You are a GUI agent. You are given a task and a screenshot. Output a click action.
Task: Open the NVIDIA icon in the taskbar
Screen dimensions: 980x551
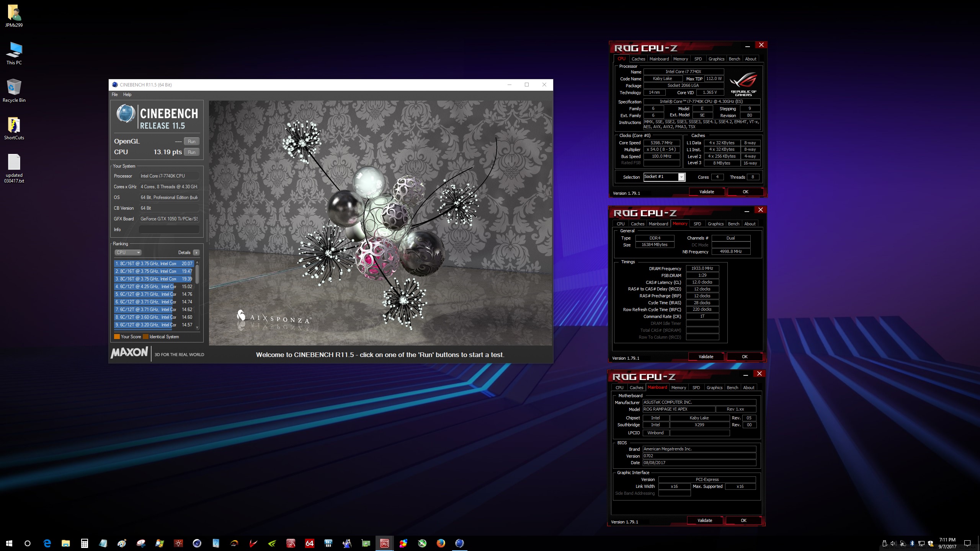[272, 543]
